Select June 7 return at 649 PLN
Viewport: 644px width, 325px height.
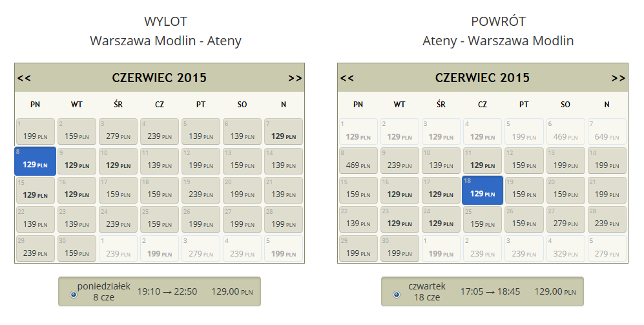(x=607, y=131)
